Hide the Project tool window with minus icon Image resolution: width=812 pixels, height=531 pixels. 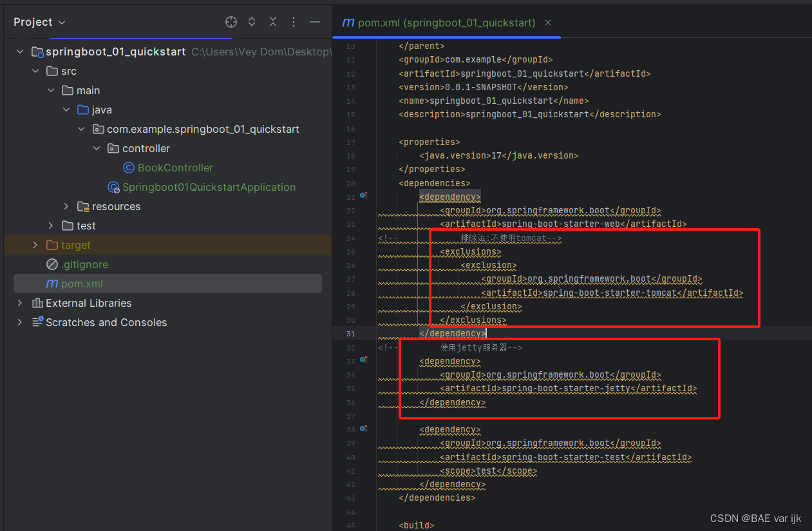tap(314, 21)
